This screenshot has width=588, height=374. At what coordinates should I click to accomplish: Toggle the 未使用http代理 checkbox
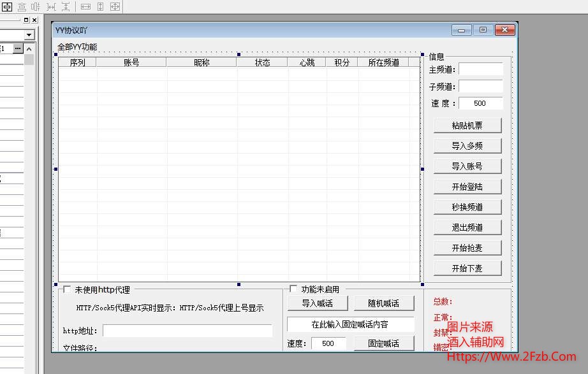pos(67,289)
